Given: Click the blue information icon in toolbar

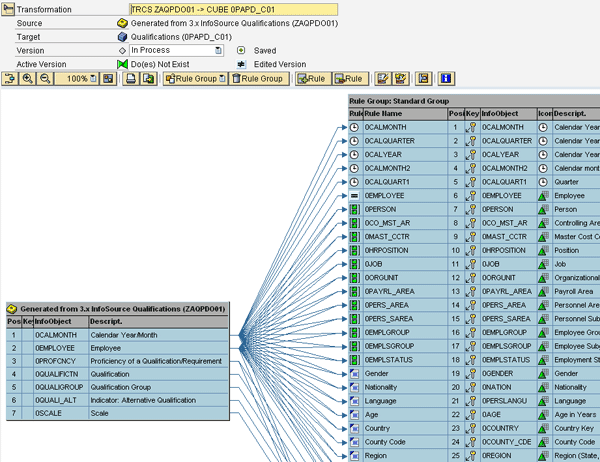Looking at the screenshot, I should (446, 79).
